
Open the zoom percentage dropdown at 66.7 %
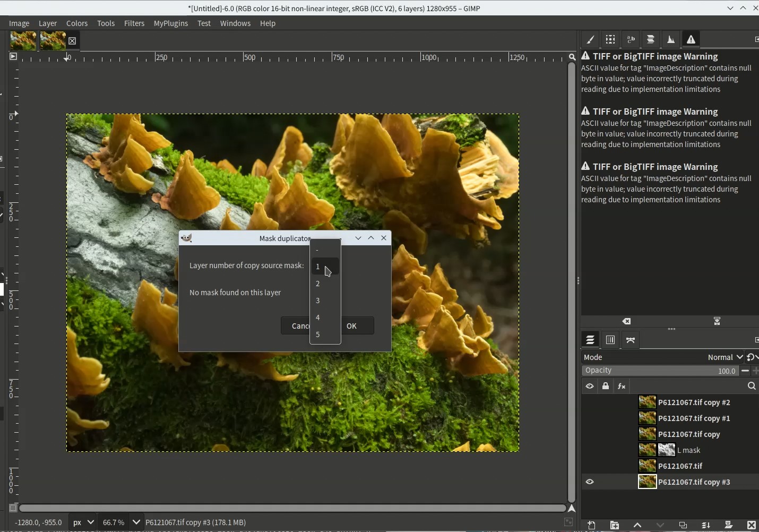[x=136, y=522]
